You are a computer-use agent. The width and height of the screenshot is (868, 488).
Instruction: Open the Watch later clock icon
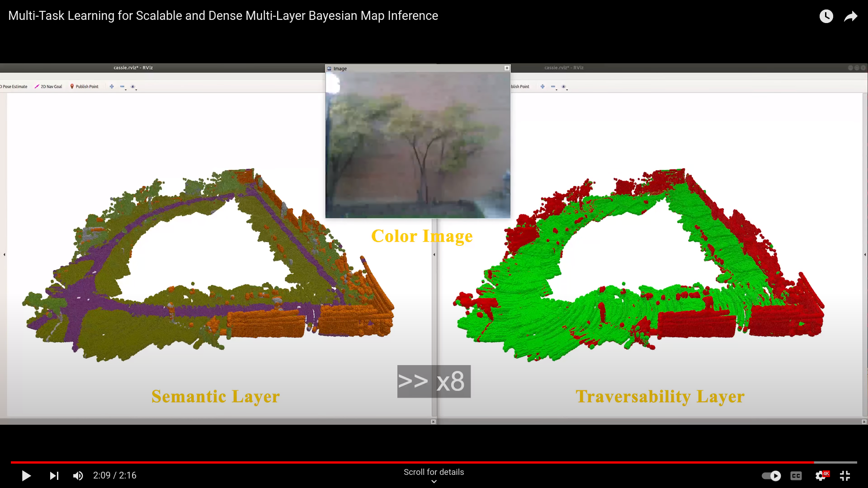(x=826, y=16)
